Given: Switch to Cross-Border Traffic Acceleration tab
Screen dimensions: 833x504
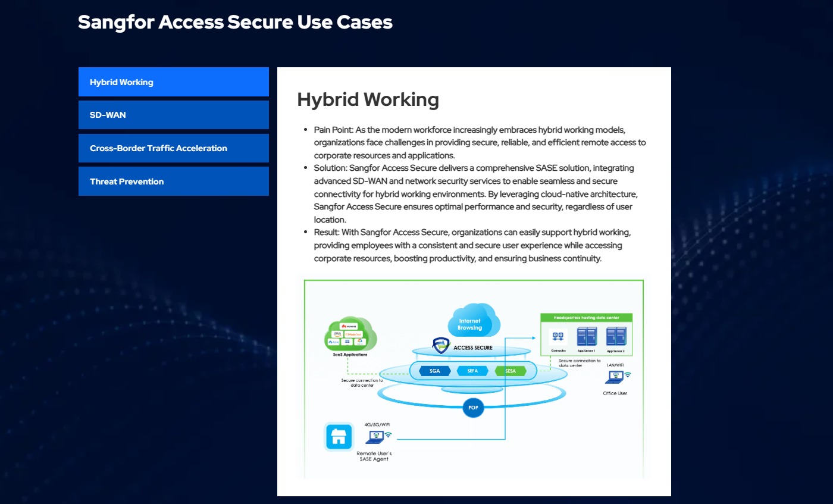Looking at the screenshot, I should click(174, 148).
